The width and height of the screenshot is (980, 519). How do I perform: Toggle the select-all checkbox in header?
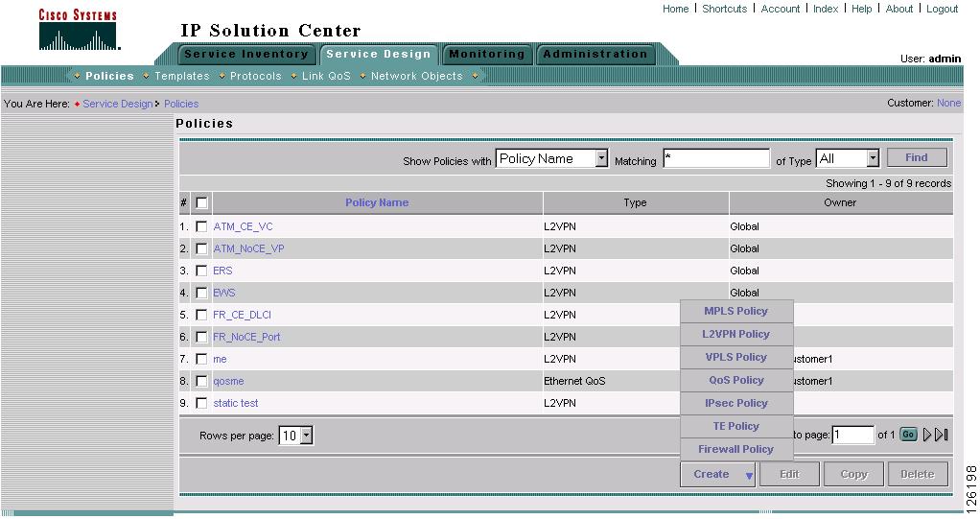[x=201, y=202]
